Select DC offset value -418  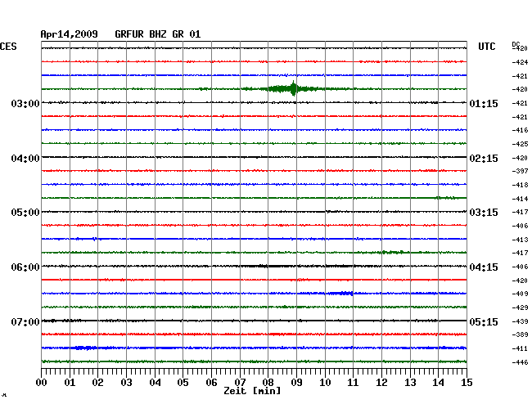point(520,185)
